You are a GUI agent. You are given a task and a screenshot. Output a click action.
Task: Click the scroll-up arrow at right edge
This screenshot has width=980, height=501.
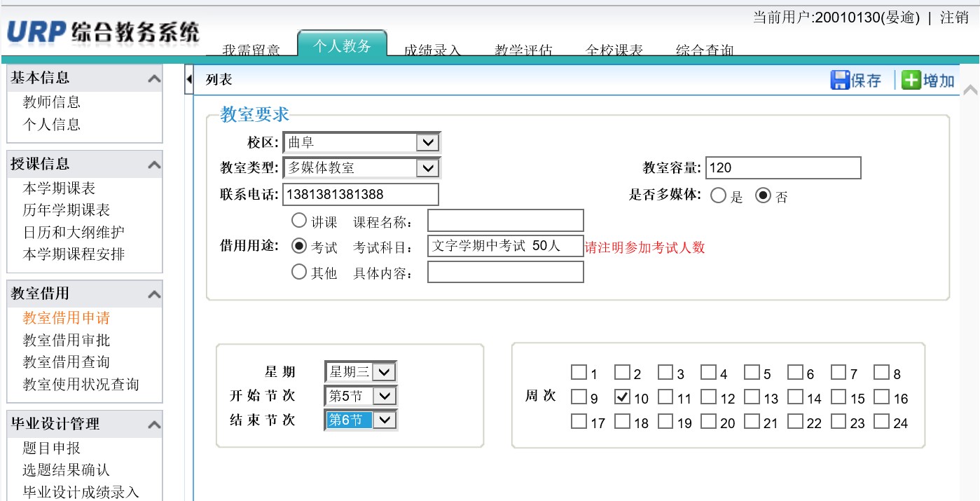[970, 90]
